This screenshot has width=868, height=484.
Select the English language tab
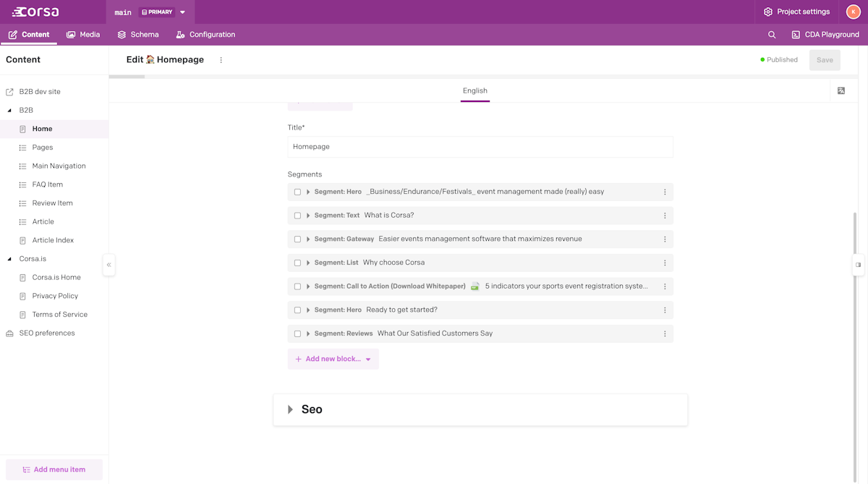475,91
